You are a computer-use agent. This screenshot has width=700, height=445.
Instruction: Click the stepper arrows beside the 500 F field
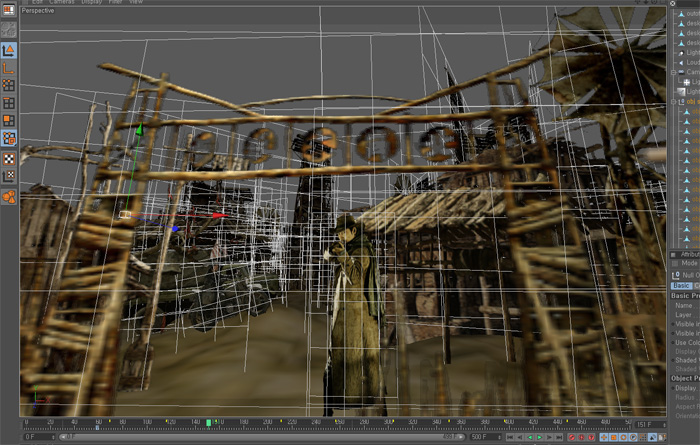500,437
